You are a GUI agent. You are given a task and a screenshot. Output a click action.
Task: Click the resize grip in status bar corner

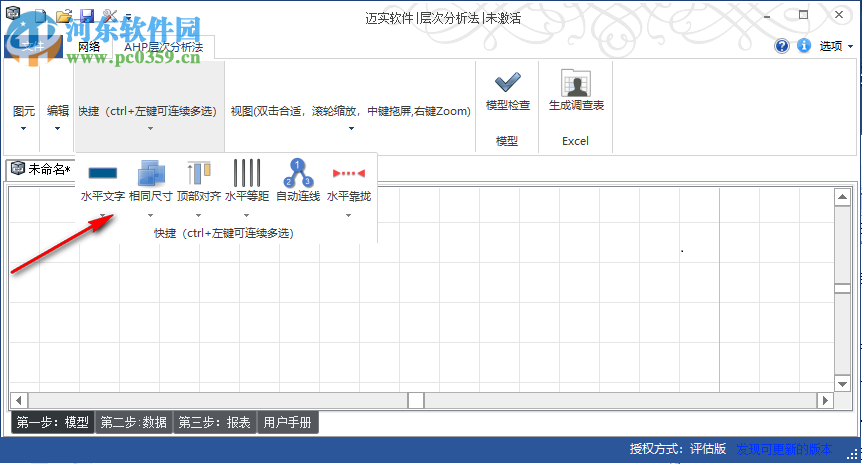(x=853, y=455)
